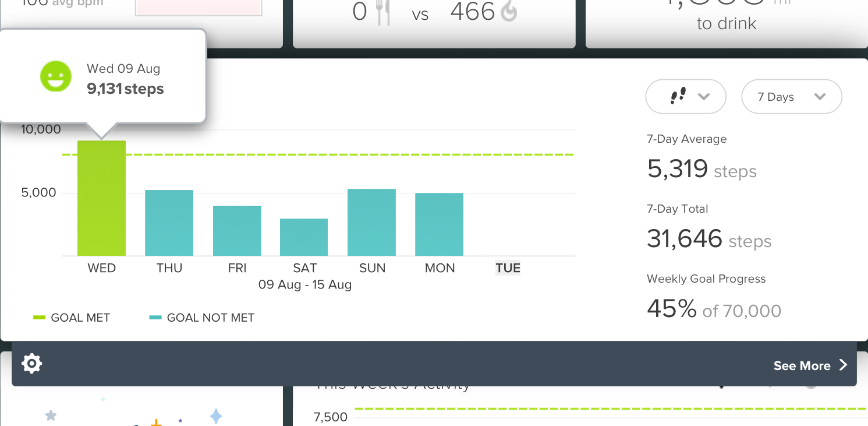Viewport: 868px width, 426px height.
Task: Expand the 7 Days range dropdown
Action: [x=792, y=97]
